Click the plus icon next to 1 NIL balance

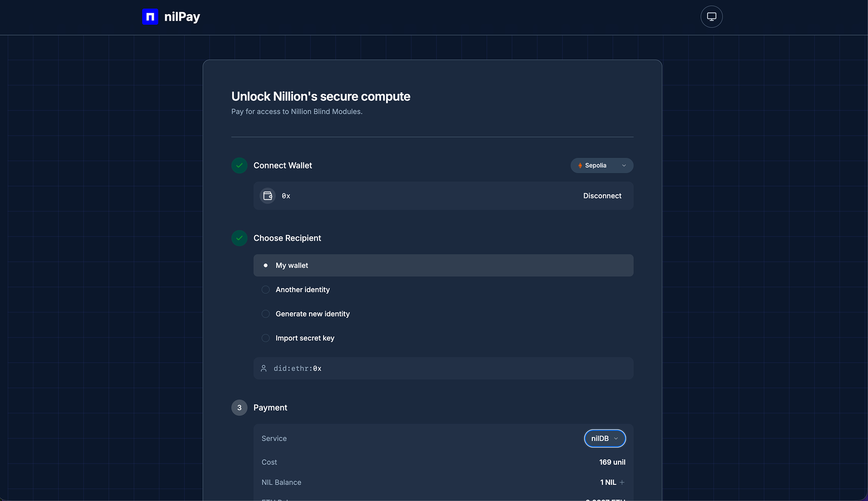coord(622,482)
